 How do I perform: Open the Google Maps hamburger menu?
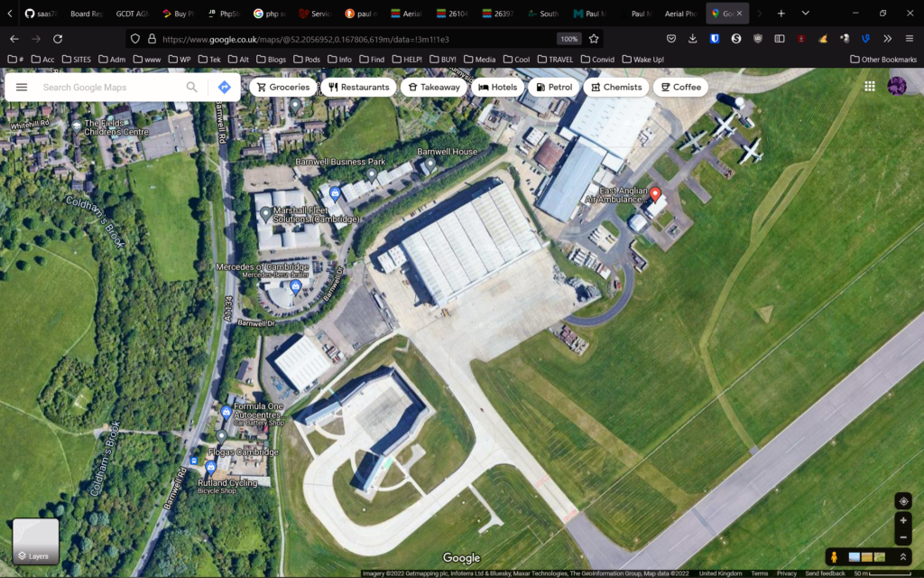(x=22, y=88)
